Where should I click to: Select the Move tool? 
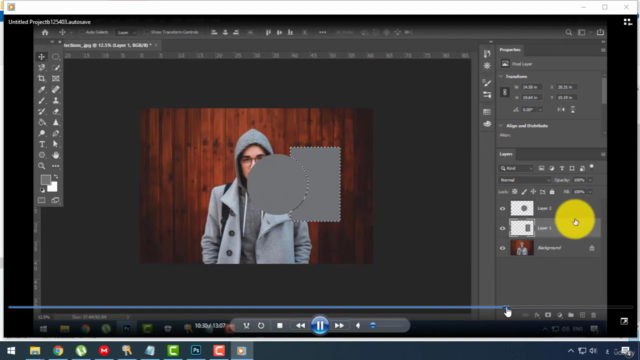[42, 57]
